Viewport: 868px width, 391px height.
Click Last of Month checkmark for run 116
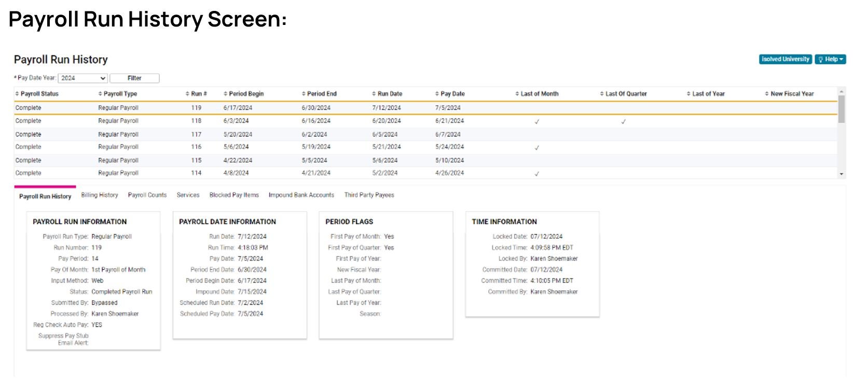(537, 147)
